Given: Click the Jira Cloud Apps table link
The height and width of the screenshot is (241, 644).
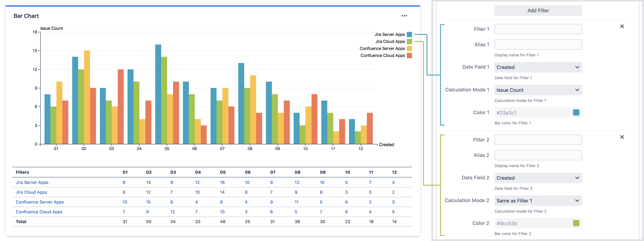Looking at the screenshot, I should 31,192.
